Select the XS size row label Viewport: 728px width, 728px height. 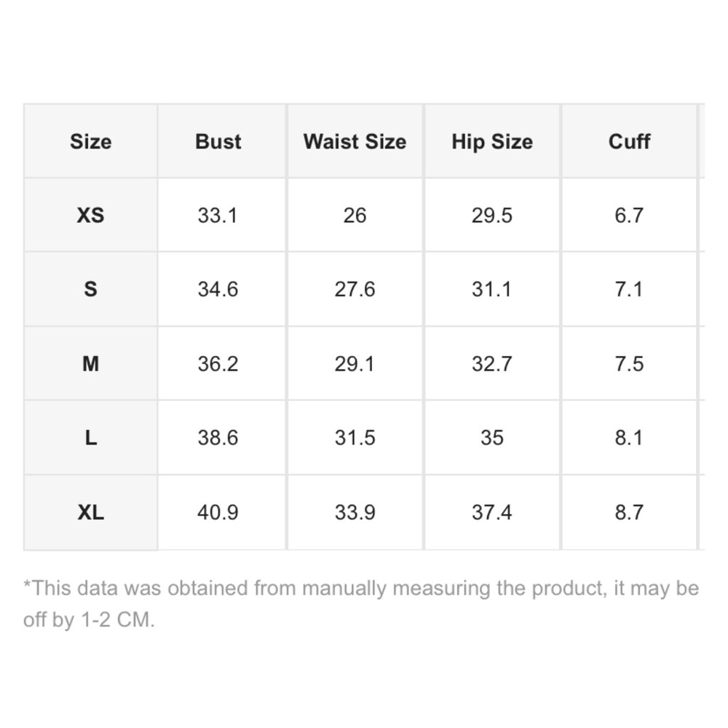90,215
